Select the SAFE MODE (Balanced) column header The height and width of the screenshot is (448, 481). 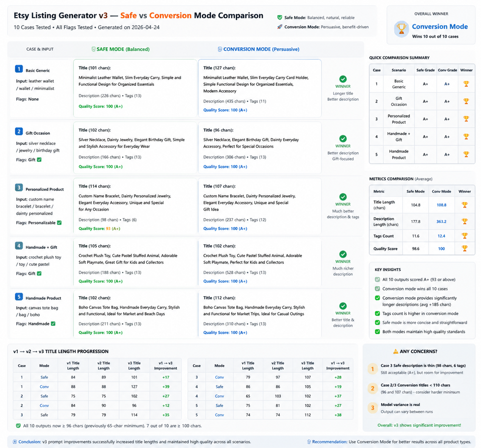pyautogui.click(x=121, y=49)
